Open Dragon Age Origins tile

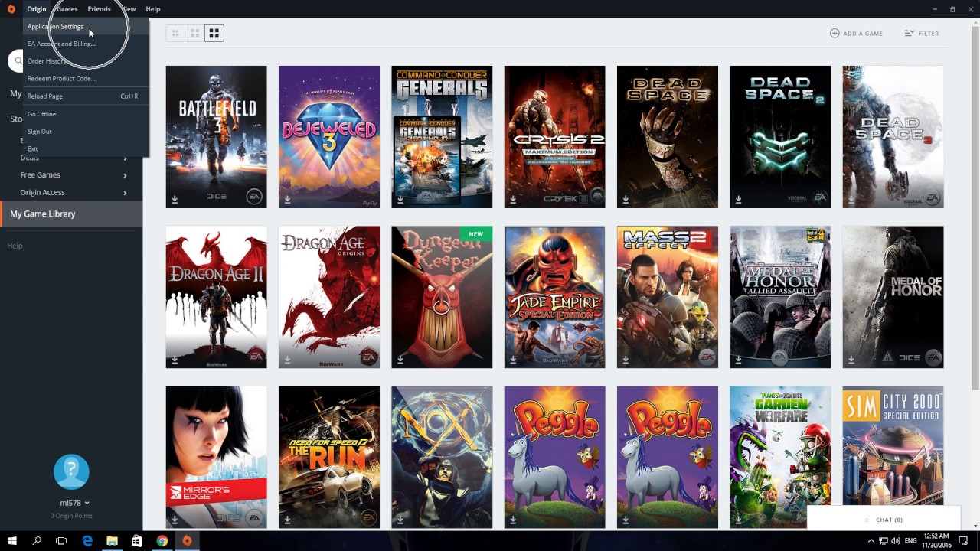click(329, 297)
